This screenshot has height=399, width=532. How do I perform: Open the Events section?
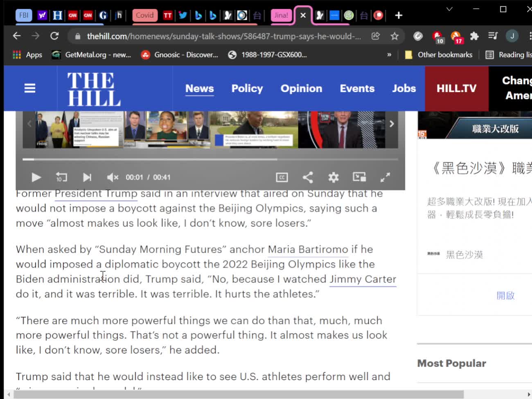coord(357,88)
